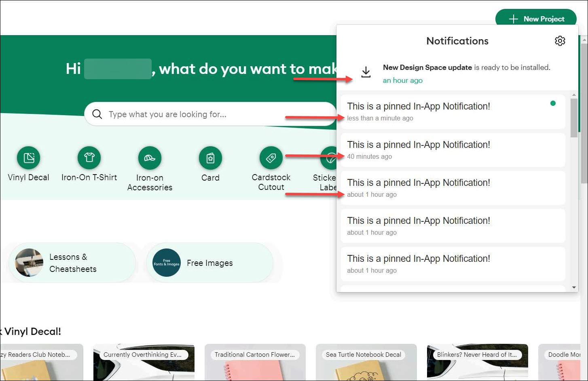The width and height of the screenshot is (588, 381).
Task: Pick the Iron-on Accessories cap icon
Action: tap(150, 158)
